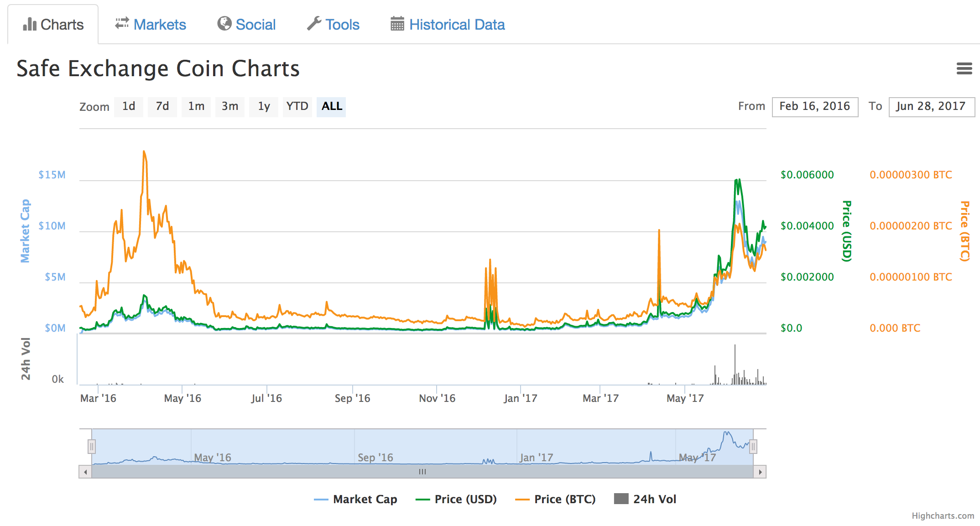Image resolution: width=980 pixels, height=526 pixels.
Task: Click the vertical Market Cap axis title
Action: tap(25, 231)
